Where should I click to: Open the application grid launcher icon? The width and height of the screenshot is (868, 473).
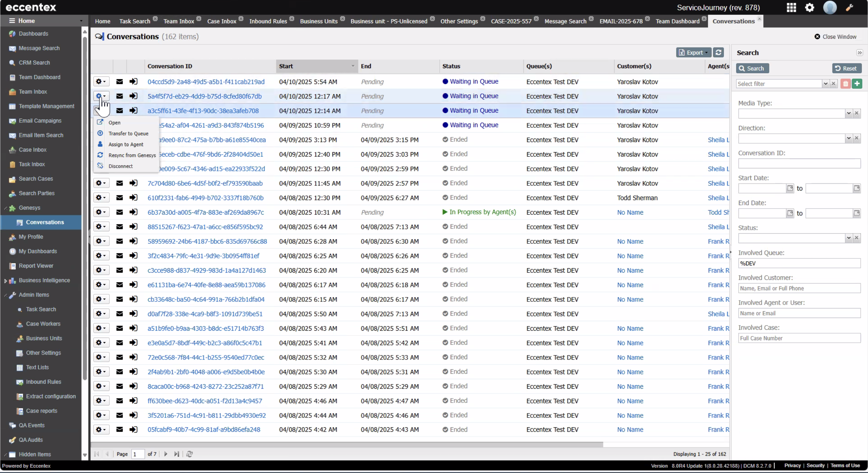(x=791, y=7)
